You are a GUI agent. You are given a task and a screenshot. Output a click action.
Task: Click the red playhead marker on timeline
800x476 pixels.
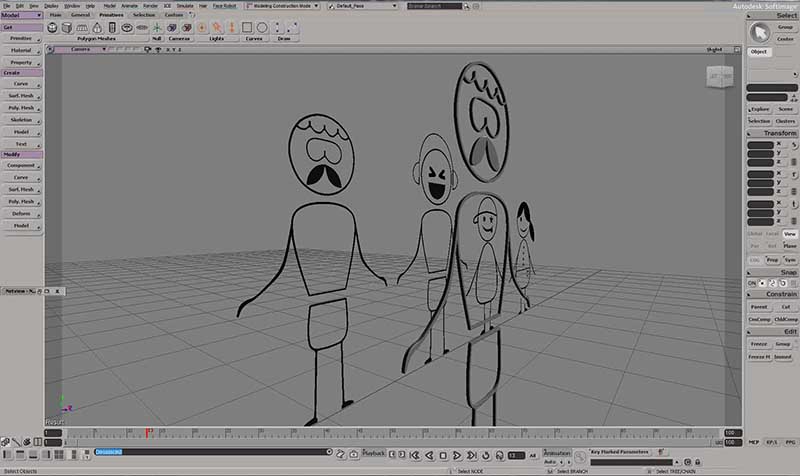point(148,432)
